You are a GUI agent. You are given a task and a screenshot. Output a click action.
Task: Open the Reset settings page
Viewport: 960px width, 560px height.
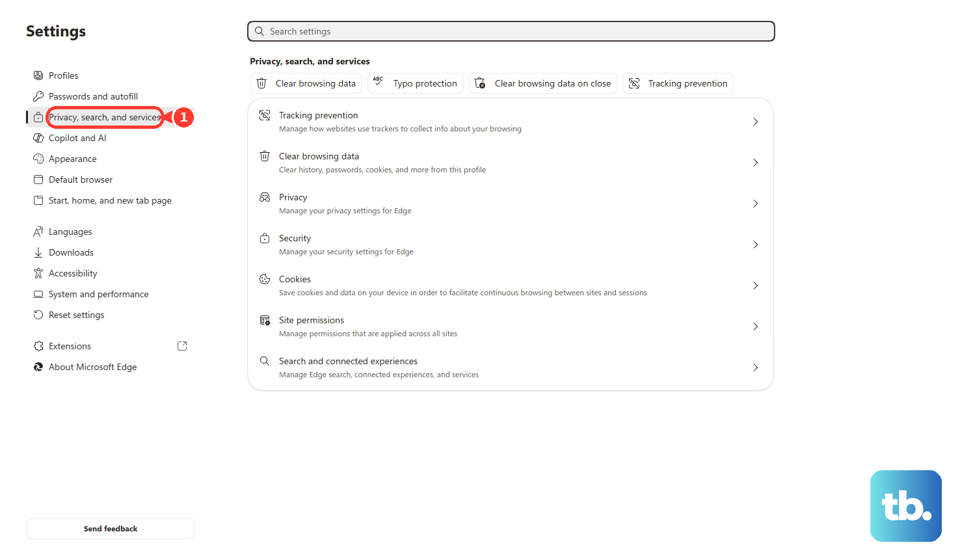tap(111, 315)
